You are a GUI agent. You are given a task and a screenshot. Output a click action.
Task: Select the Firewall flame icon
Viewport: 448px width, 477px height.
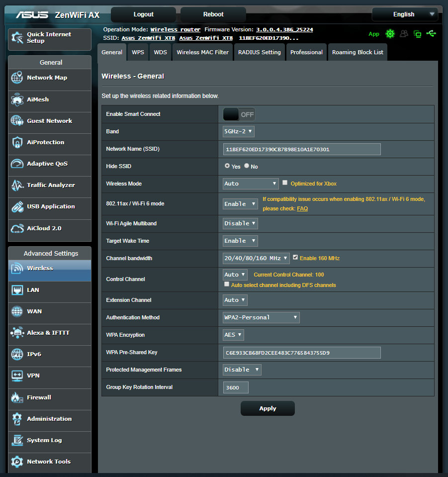17,397
